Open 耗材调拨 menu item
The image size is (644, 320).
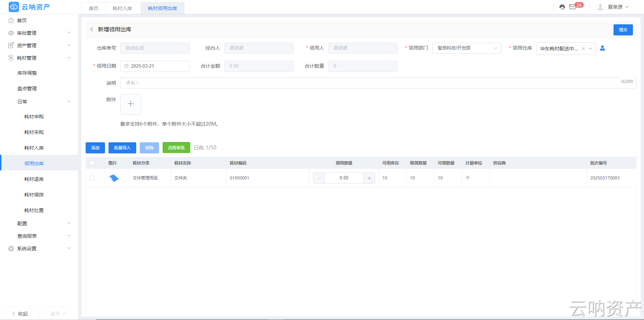click(34, 195)
